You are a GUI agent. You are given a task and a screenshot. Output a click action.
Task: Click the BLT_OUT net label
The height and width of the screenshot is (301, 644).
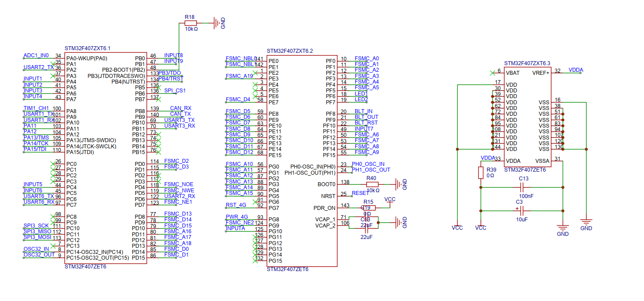[366, 117]
